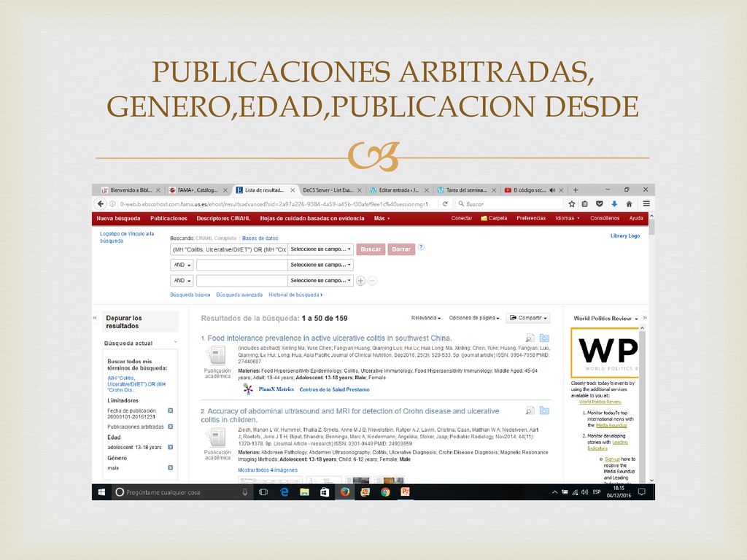
Task: Collapse the right panel with double chevron
Action: tap(645, 318)
